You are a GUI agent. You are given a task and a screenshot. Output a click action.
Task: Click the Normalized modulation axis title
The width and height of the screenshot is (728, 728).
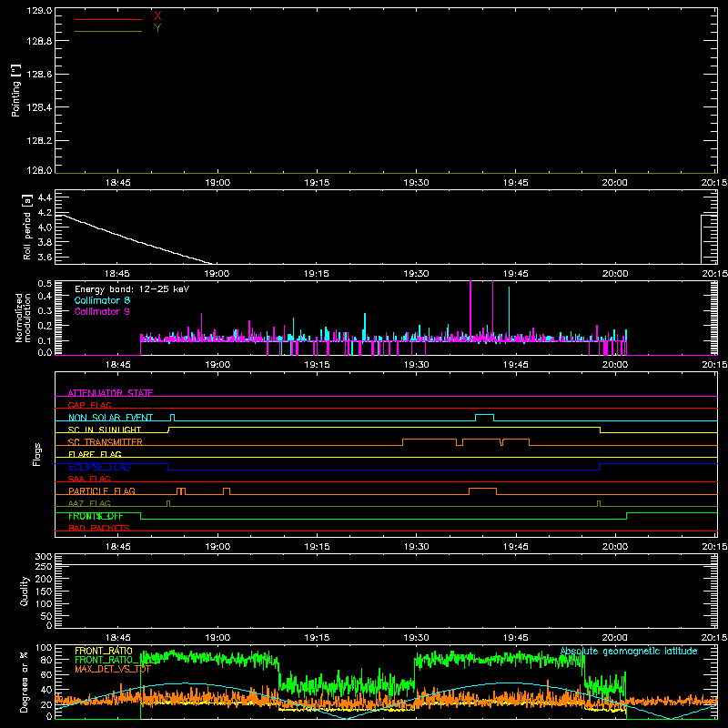coord(23,318)
